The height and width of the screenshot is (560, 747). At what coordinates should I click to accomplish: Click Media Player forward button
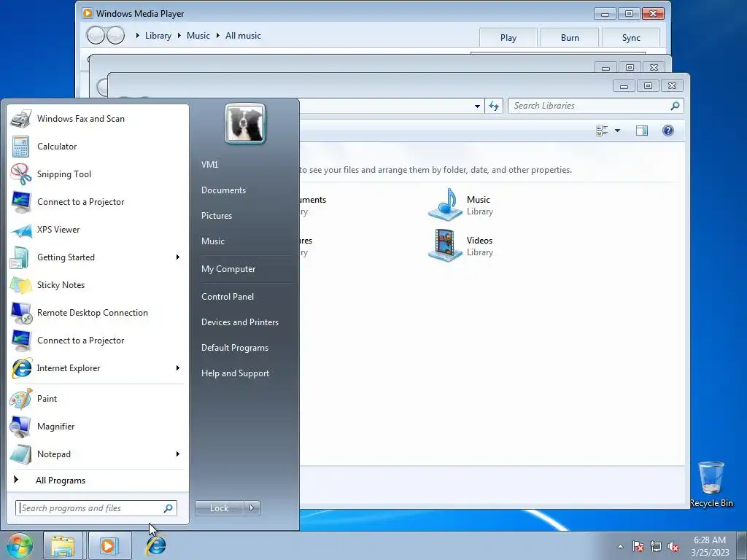pos(115,35)
